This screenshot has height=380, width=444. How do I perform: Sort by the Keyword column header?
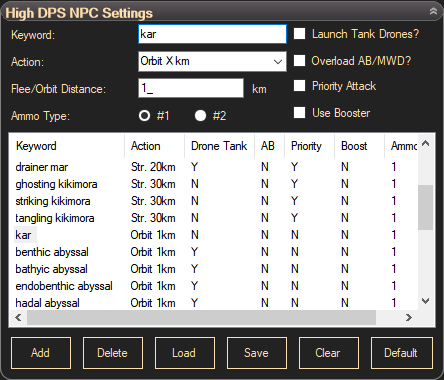pyautogui.click(x=67, y=146)
